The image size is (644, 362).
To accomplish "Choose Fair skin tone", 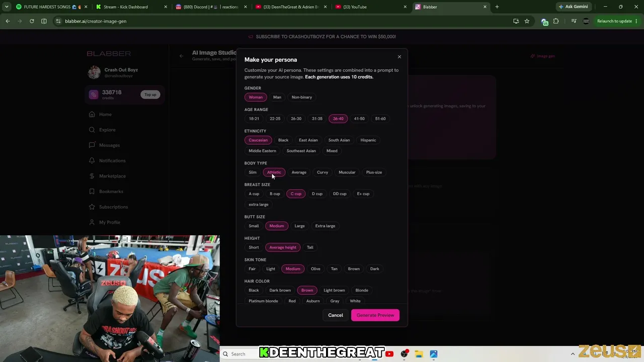I will pos(252,269).
